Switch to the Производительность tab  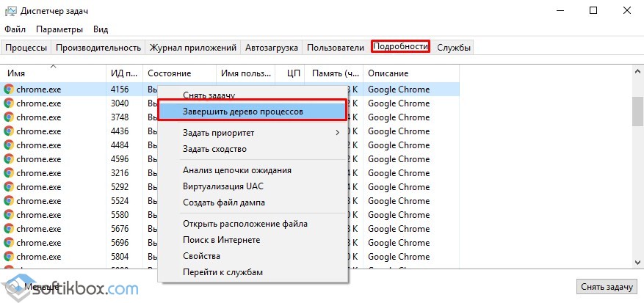click(98, 48)
